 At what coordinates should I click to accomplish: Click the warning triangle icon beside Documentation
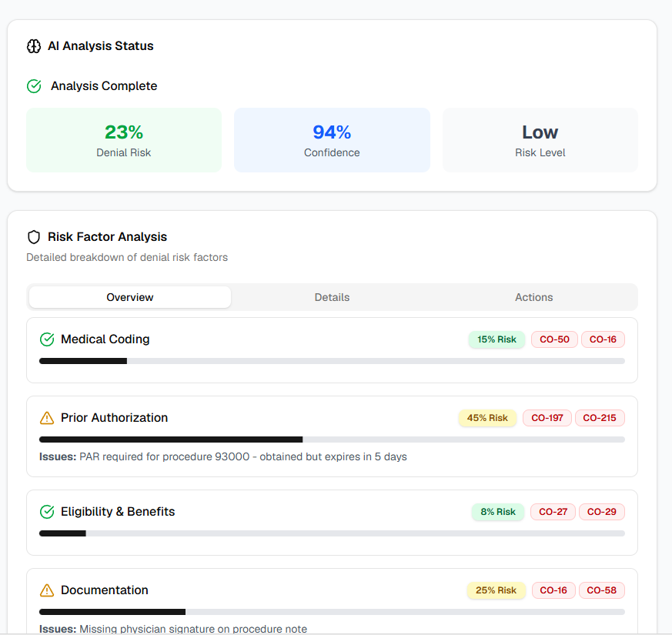coord(47,590)
